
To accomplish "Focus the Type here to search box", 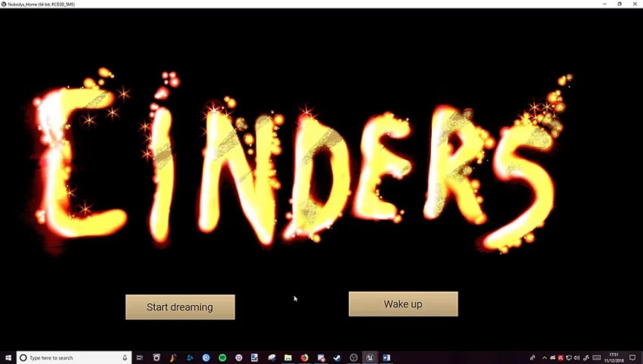I will click(74, 358).
